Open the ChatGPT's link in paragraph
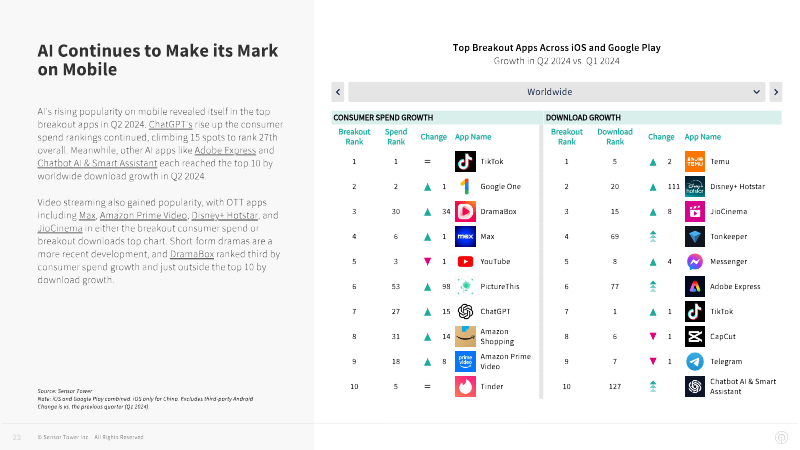This screenshot has width=800, height=450. (170, 124)
